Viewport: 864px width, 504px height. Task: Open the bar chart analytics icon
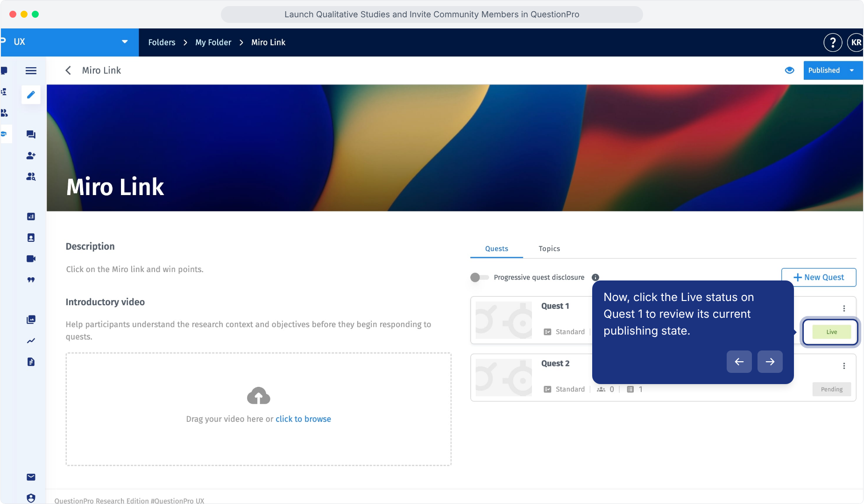click(x=31, y=217)
